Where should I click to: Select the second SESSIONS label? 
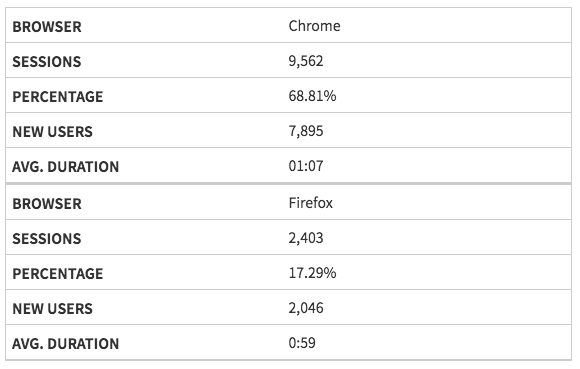[47, 239]
